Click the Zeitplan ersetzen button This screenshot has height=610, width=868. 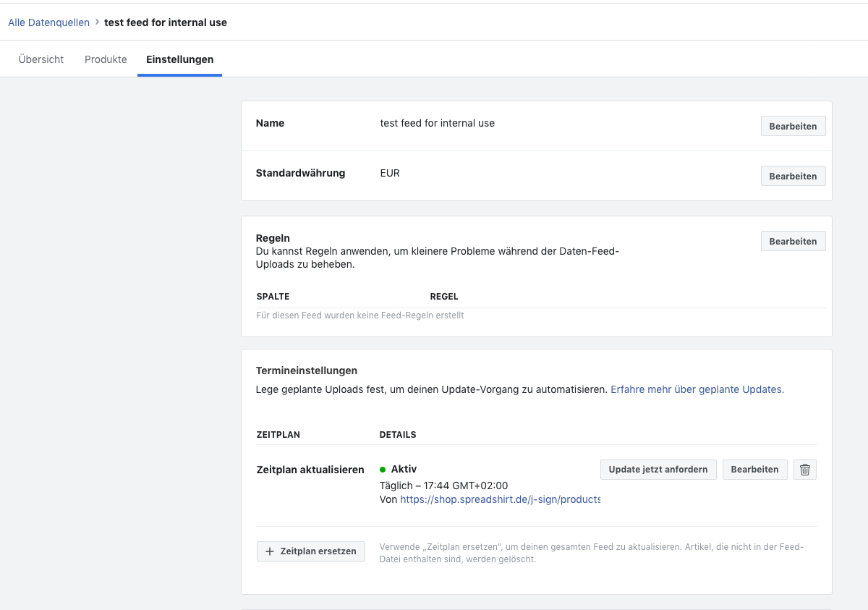311,551
